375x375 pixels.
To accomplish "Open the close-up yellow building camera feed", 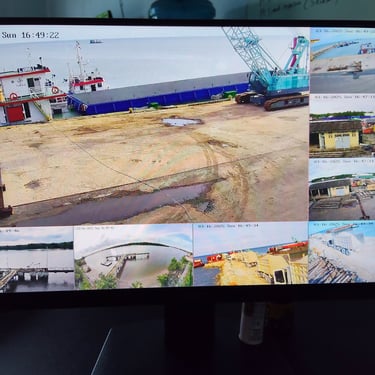I will pyautogui.click(x=343, y=127).
